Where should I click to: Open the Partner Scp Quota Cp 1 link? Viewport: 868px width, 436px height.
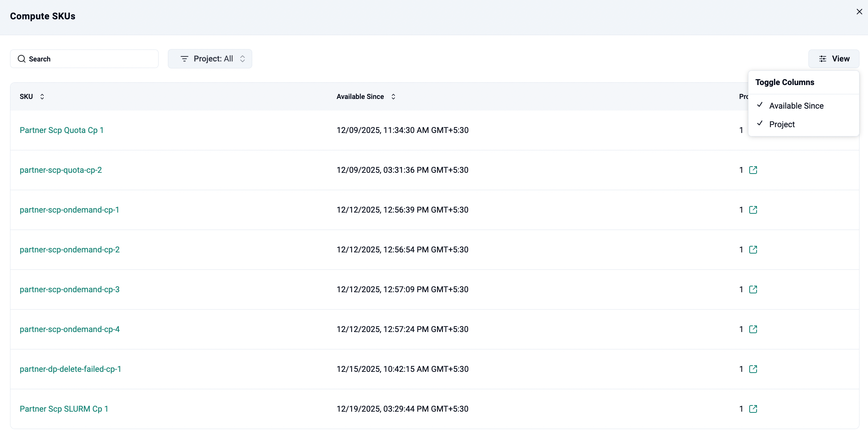coord(62,130)
